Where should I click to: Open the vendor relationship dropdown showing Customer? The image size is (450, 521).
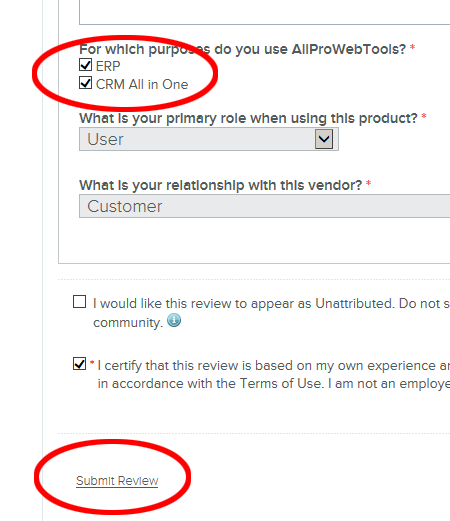pyautogui.click(x=265, y=206)
